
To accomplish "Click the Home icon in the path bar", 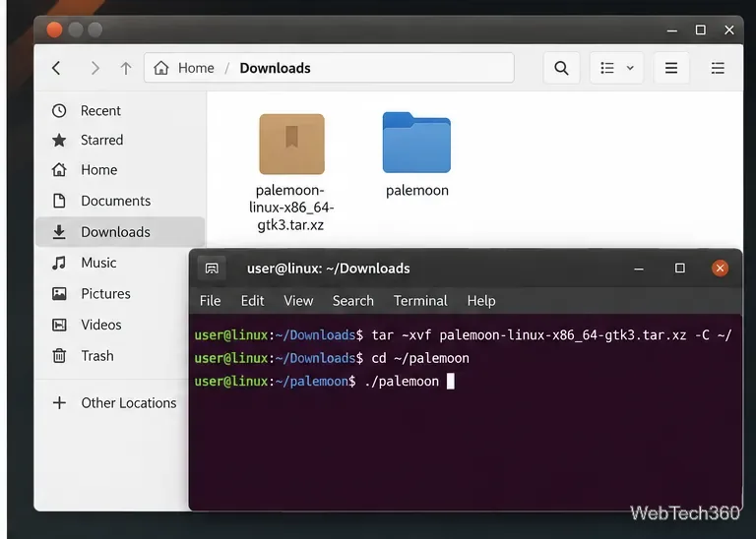I will (x=161, y=68).
